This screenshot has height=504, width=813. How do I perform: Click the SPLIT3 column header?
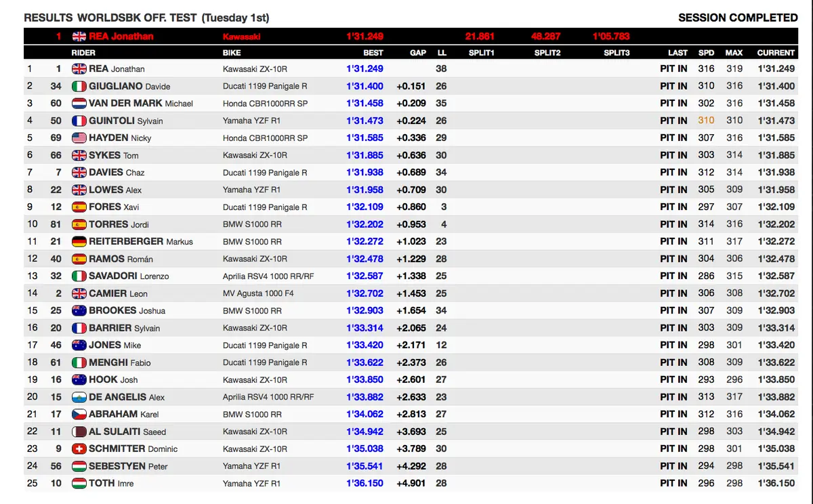pos(617,53)
